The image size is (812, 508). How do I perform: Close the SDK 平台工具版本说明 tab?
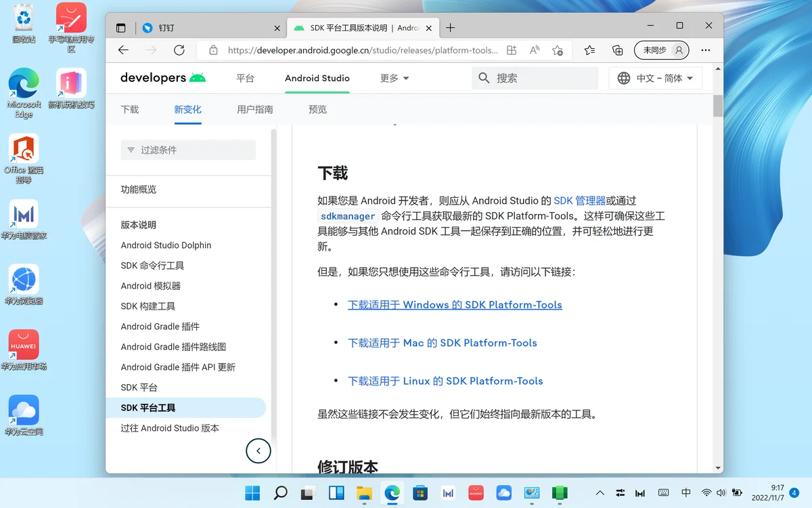pos(428,28)
